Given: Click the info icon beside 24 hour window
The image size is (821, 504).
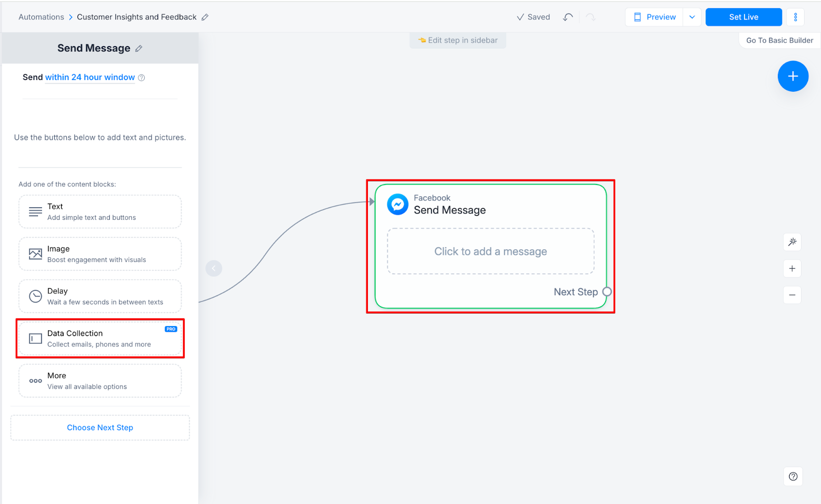Looking at the screenshot, I should tap(142, 78).
